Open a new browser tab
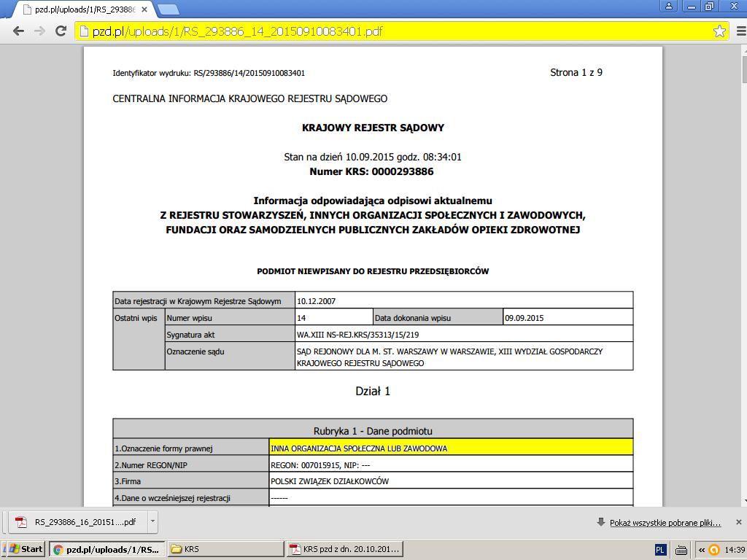 click(x=169, y=9)
